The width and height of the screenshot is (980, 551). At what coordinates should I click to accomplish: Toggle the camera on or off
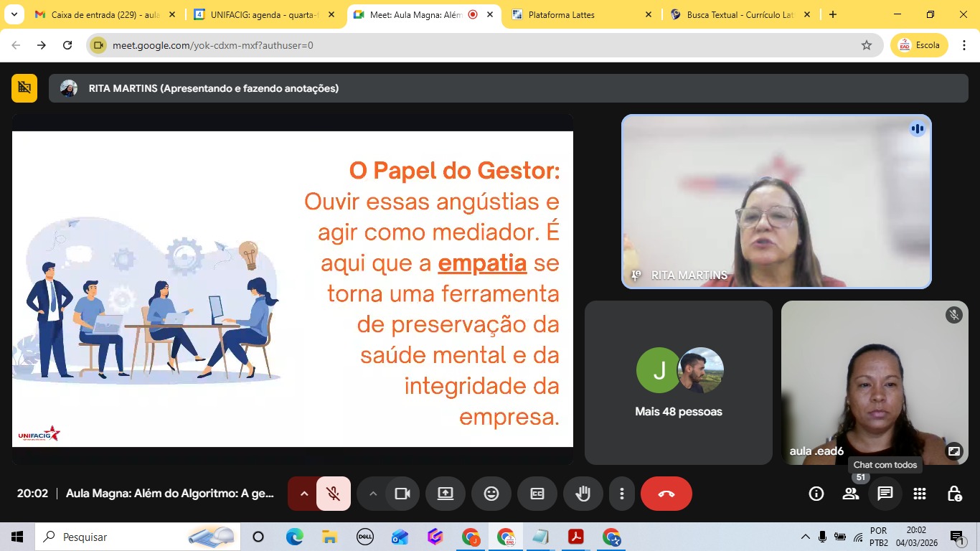[x=402, y=494]
